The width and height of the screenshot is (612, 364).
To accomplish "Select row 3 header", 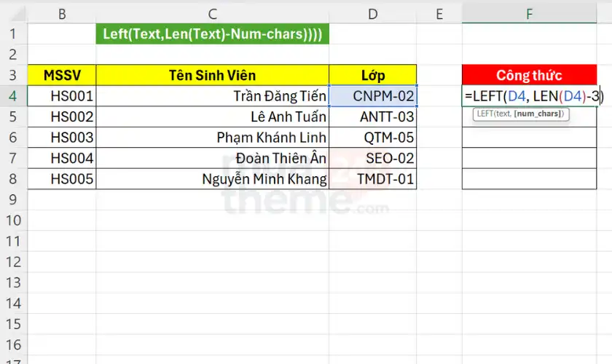I will point(13,75).
